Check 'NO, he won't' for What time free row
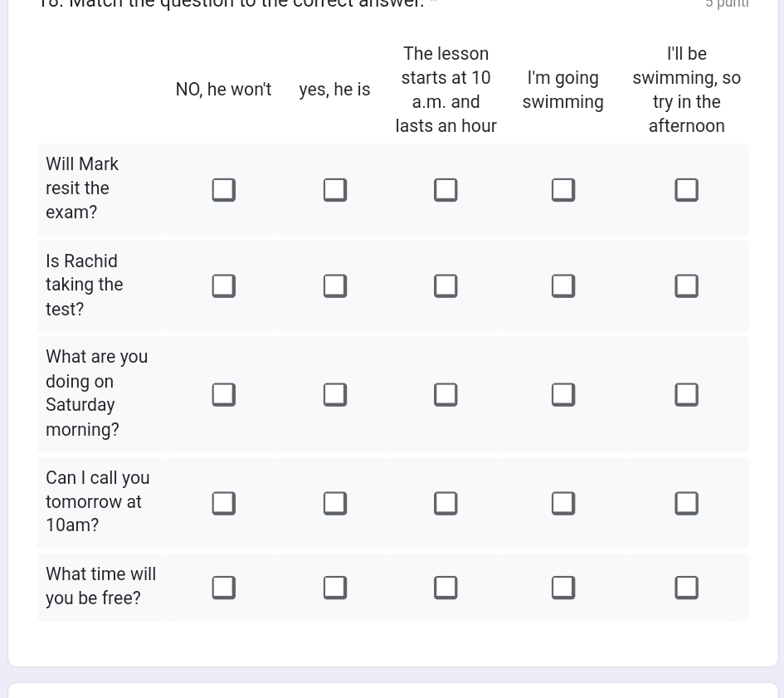 (223, 588)
